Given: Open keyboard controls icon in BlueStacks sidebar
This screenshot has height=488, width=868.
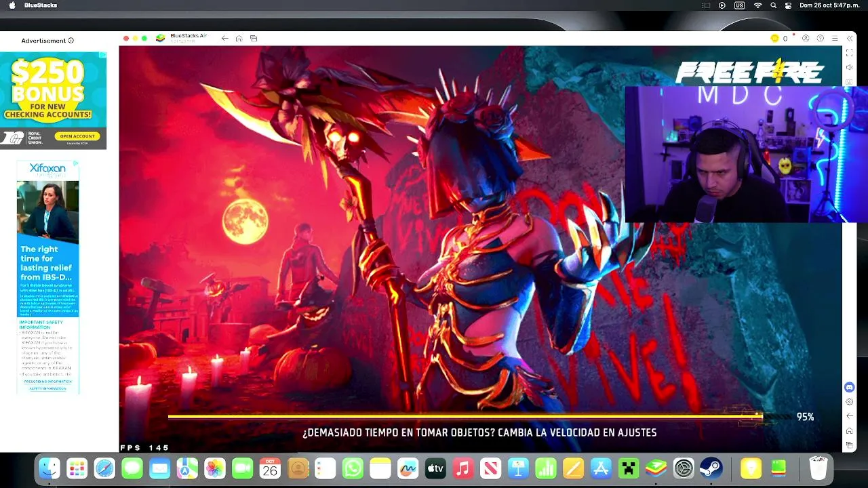Looking at the screenshot, I should (850, 81).
